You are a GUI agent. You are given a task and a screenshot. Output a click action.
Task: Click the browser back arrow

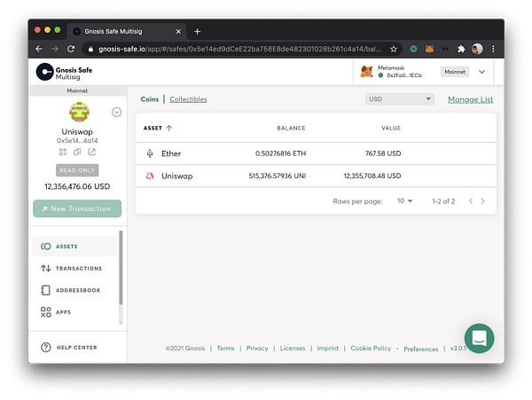tap(39, 49)
